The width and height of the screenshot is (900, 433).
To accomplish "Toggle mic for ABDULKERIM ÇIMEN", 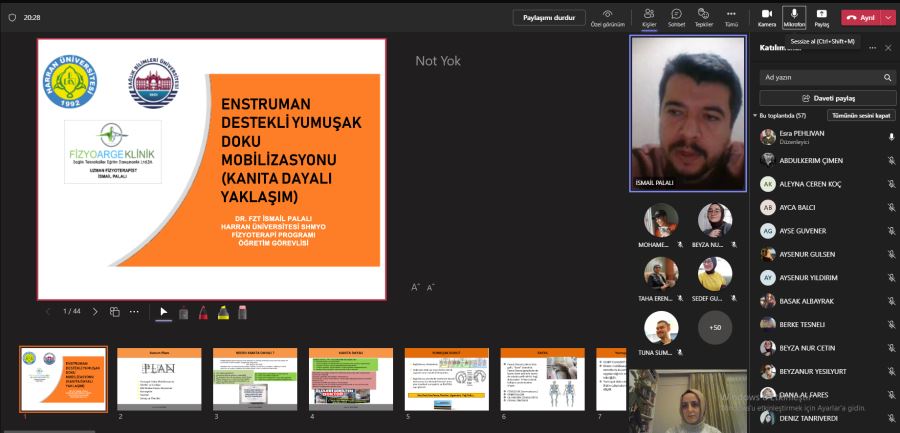I will 890,160.
